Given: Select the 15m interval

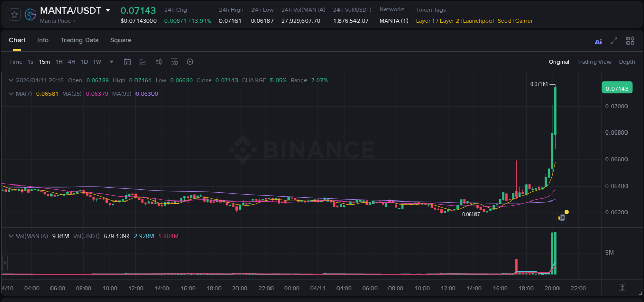Looking at the screenshot, I should click(x=44, y=62).
